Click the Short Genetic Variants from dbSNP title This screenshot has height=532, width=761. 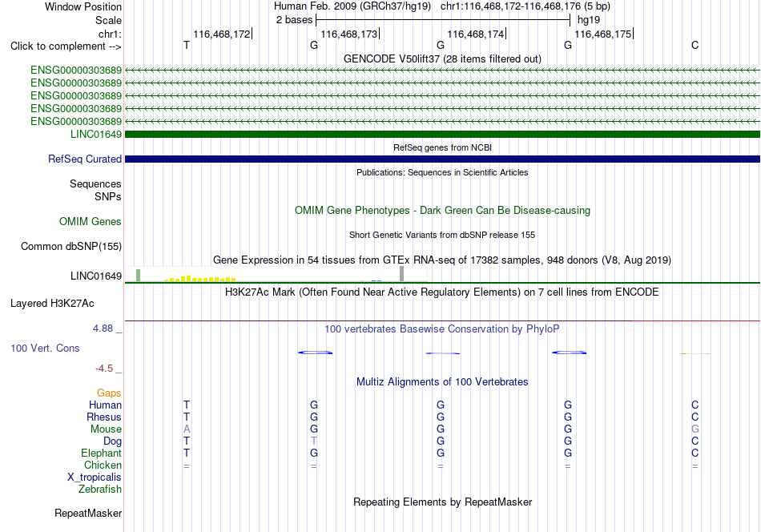tap(442, 235)
